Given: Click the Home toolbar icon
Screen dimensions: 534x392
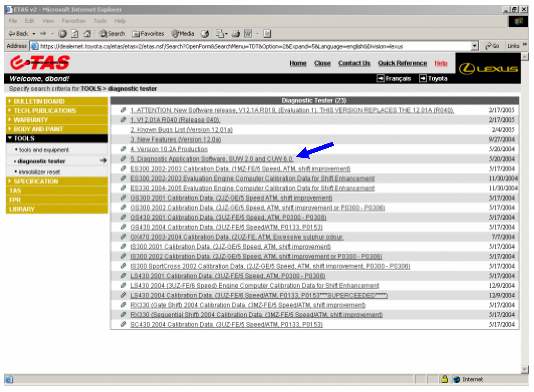Looking at the screenshot, I should point(87,34).
